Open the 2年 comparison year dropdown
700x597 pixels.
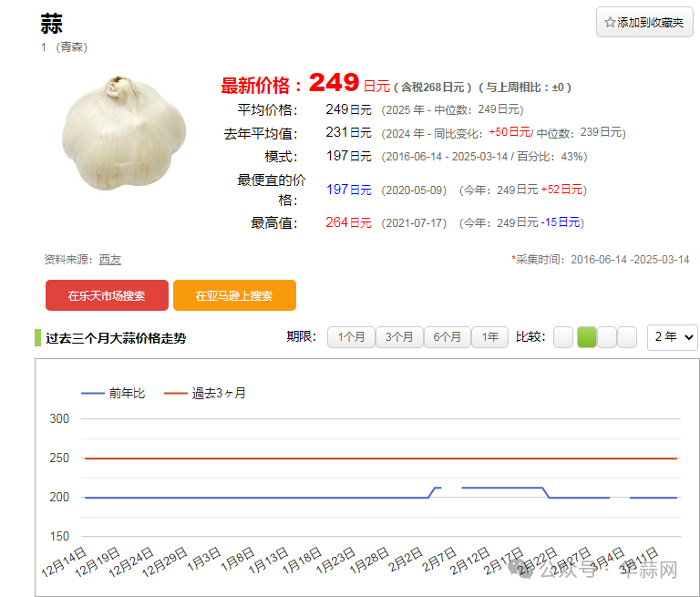[x=672, y=337]
